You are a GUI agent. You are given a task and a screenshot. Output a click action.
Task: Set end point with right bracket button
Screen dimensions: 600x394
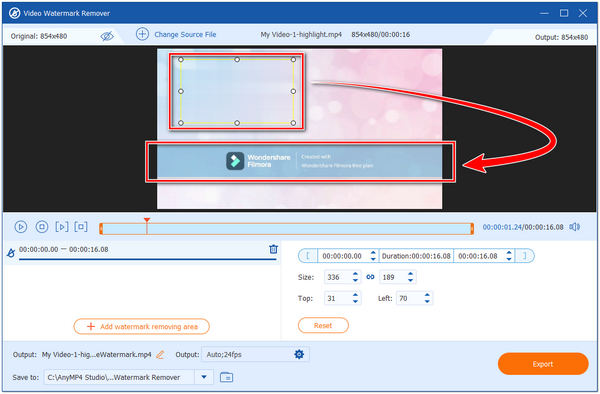(x=525, y=256)
